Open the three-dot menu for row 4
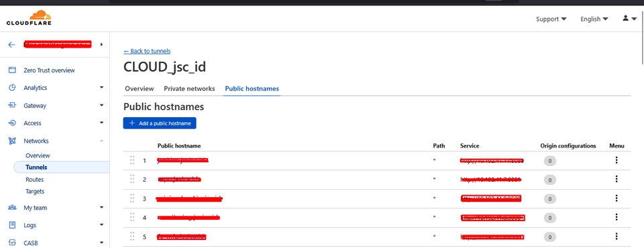Screen dimensions: 644x248 pos(616,217)
